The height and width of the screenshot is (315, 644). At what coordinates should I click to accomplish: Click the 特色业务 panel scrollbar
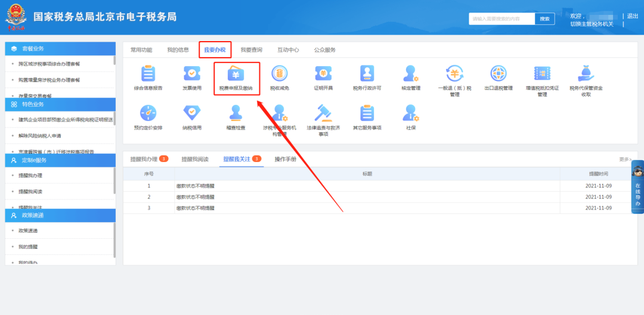pyautogui.click(x=114, y=118)
